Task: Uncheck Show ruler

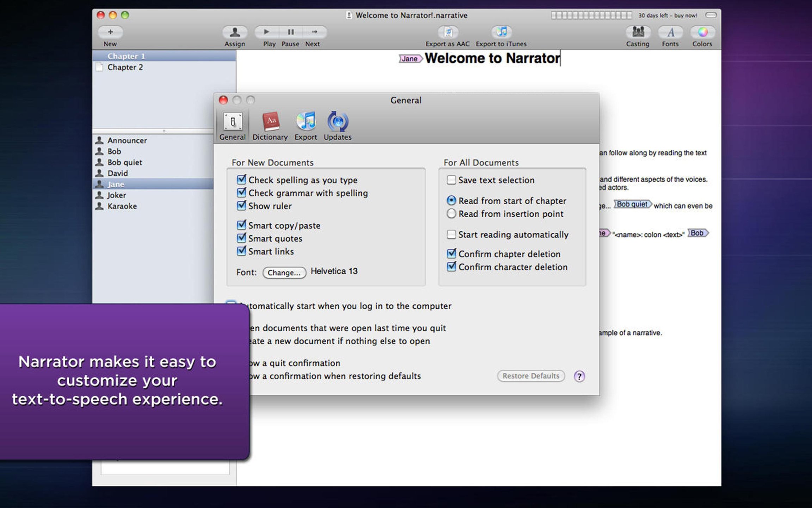Action: [x=241, y=206]
